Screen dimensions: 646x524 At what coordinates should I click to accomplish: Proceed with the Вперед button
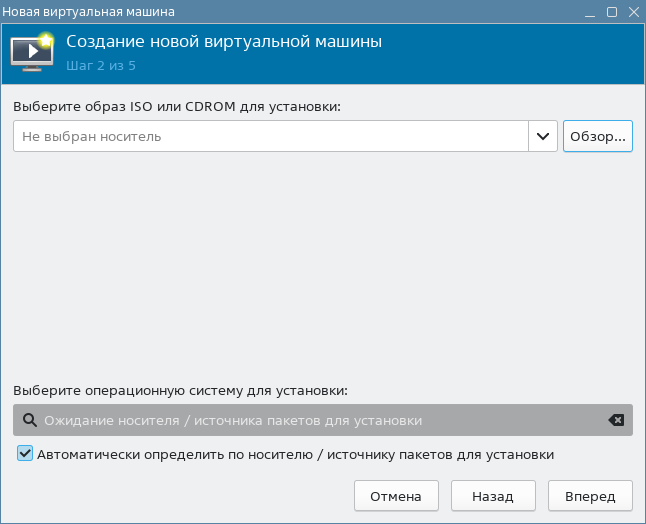coord(590,496)
